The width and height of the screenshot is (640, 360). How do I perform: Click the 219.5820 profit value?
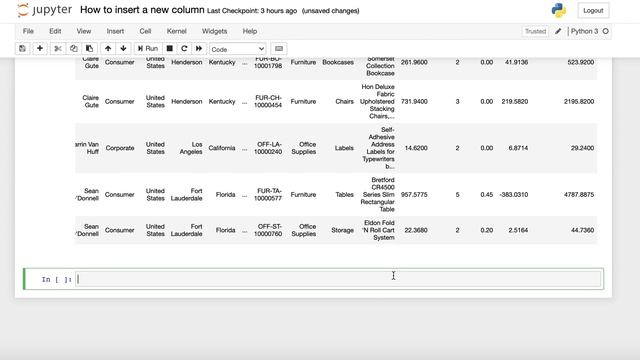pos(515,101)
